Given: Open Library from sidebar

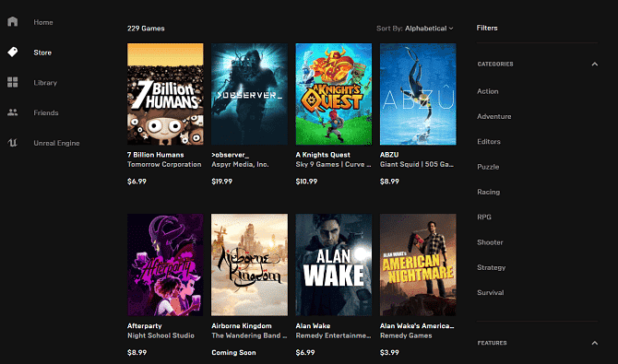Looking at the screenshot, I should tap(45, 83).
